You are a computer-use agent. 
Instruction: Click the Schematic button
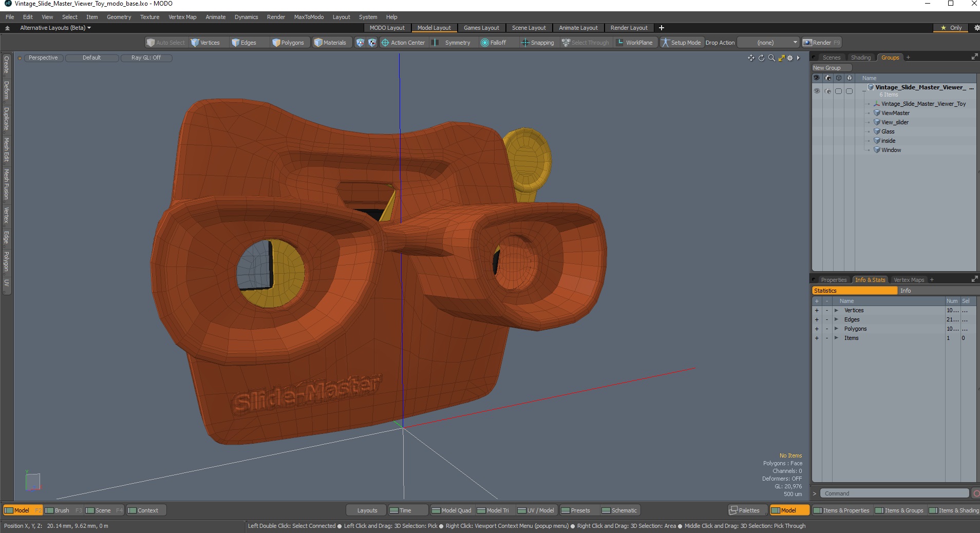coord(619,510)
